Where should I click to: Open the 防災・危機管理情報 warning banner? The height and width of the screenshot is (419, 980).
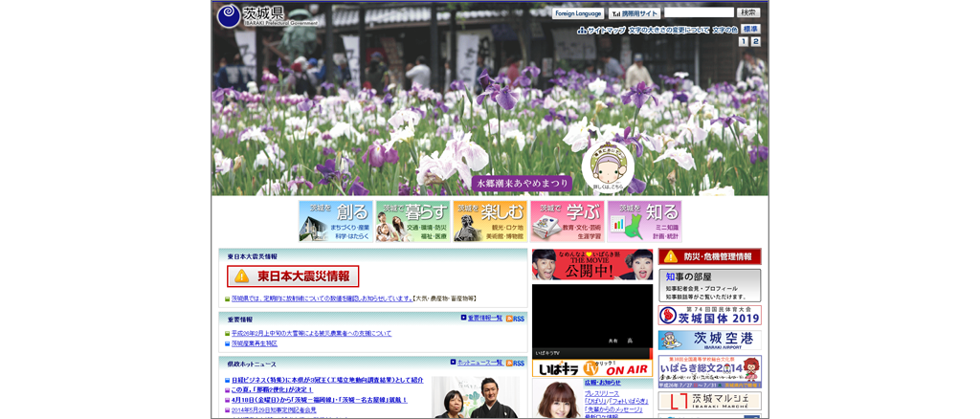tap(709, 256)
